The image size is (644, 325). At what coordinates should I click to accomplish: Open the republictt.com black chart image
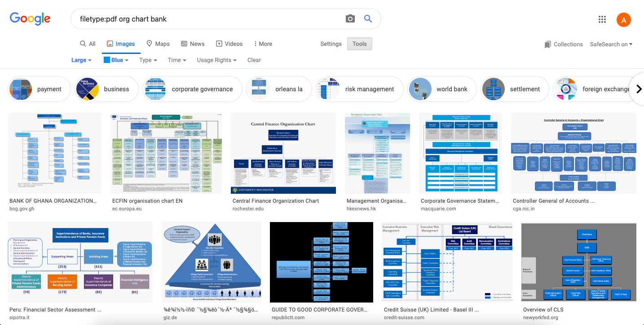point(322,262)
